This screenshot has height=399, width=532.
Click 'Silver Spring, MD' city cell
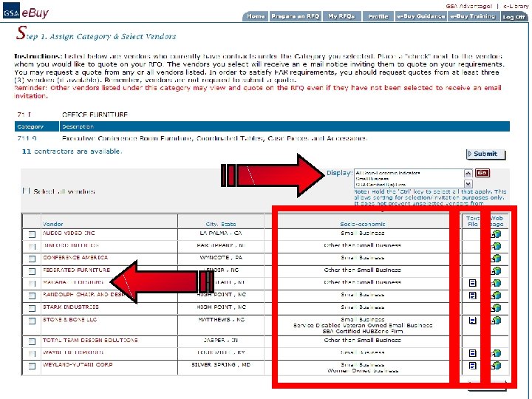pos(221,365)
